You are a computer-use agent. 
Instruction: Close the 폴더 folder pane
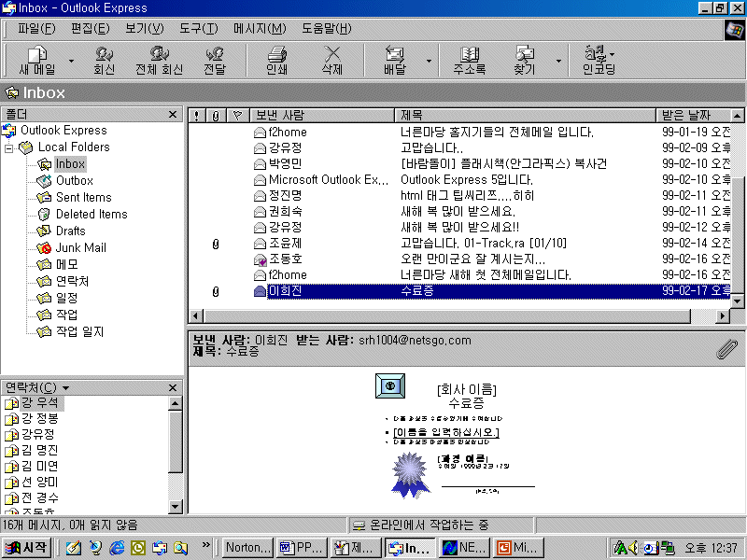click(x=173, y=114)
